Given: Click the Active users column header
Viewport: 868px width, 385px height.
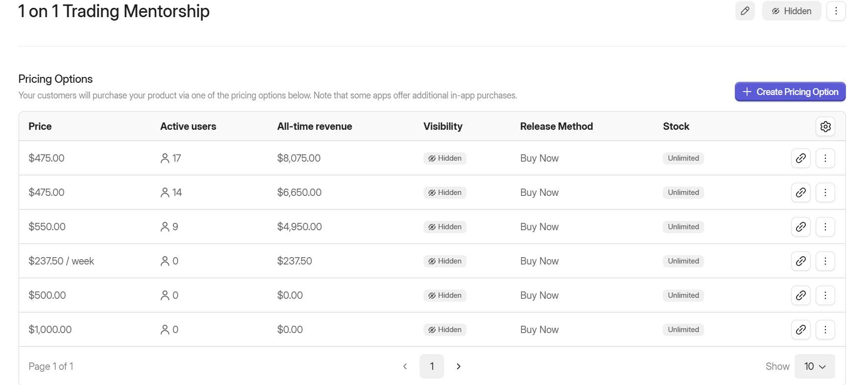Looking at the screenshot, I should coord(188,126).
